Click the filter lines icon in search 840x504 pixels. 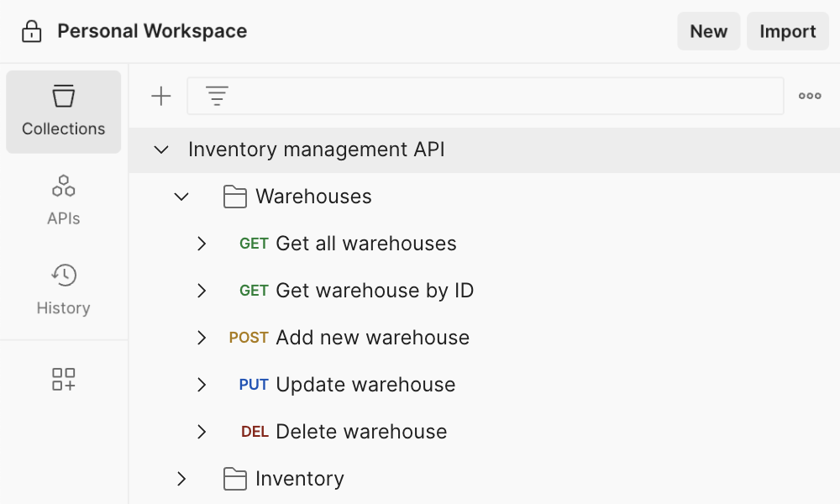[x=218, y=97]
